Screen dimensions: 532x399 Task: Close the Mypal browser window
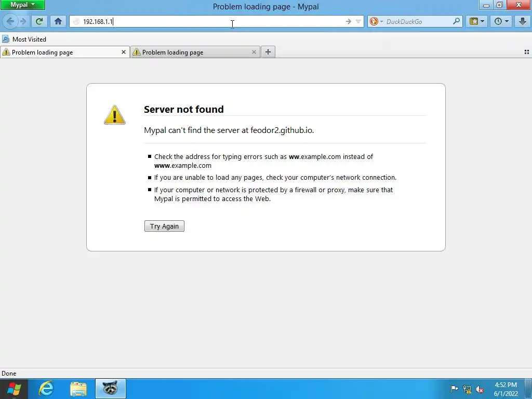(x=519, y=5)
